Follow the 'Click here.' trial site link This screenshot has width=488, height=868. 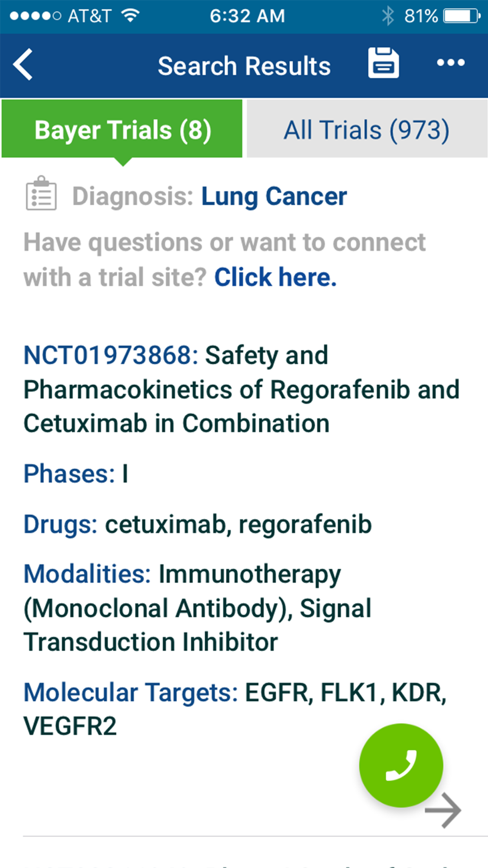275,277
